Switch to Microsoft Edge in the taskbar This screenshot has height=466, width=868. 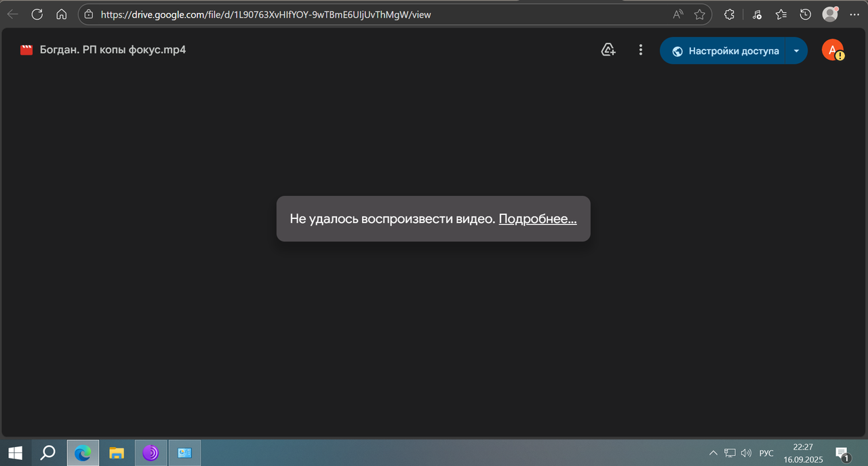pyautogui.click(x=83, y=452)
